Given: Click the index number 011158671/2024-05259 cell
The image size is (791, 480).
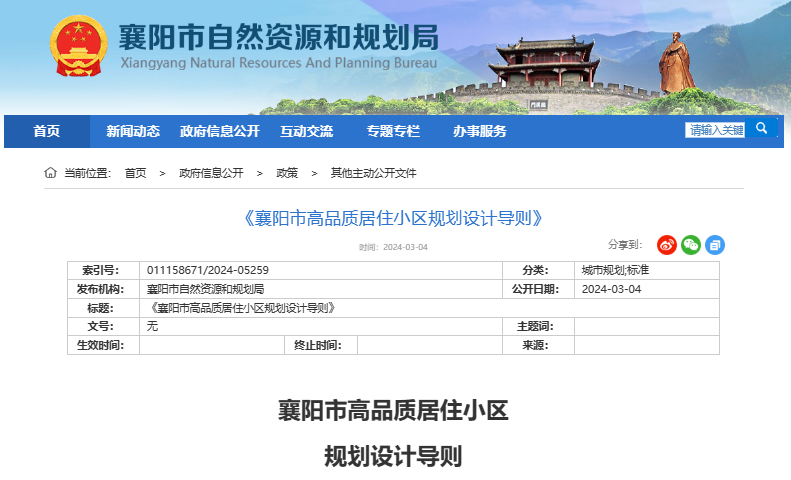Looking at the screenshot, I should [x=208, y=270].
